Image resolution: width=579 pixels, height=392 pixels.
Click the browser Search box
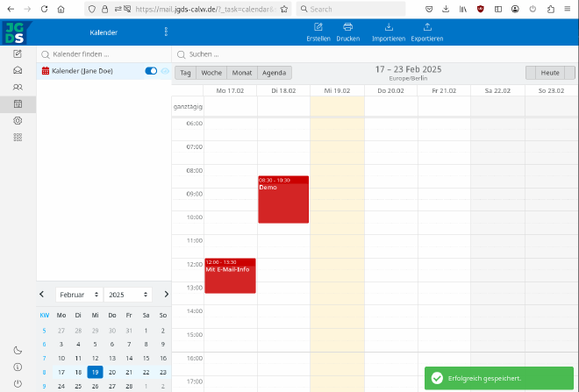click(351, 9)
